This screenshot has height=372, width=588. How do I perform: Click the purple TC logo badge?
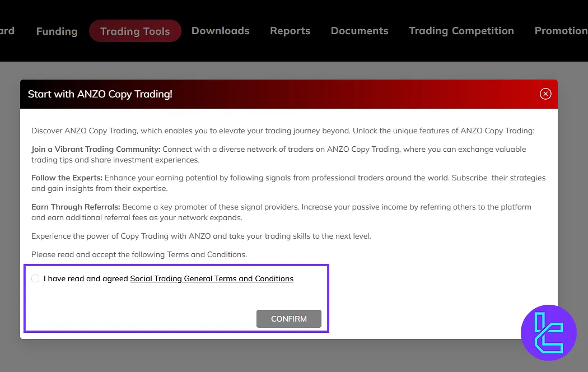coord(548,332)
